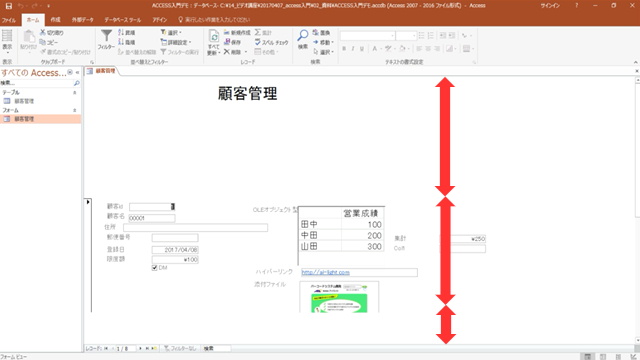Click the Filter funnel icon

[106, 36]
